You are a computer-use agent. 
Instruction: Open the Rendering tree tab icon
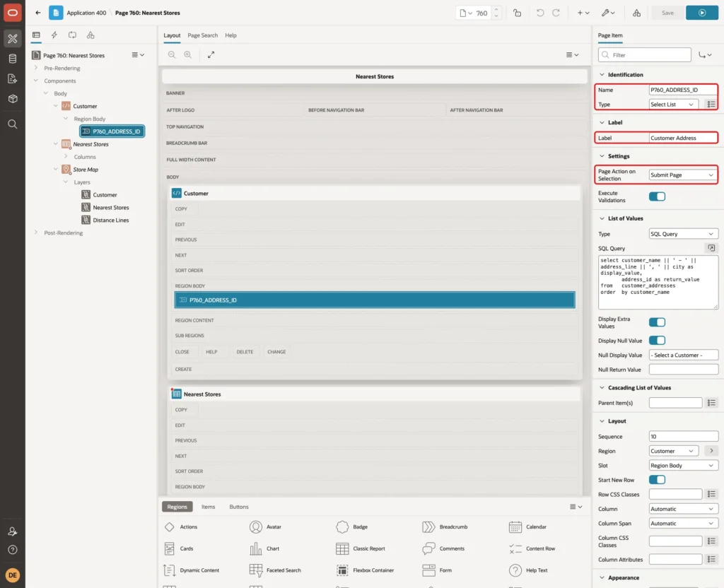pos(36,35)
